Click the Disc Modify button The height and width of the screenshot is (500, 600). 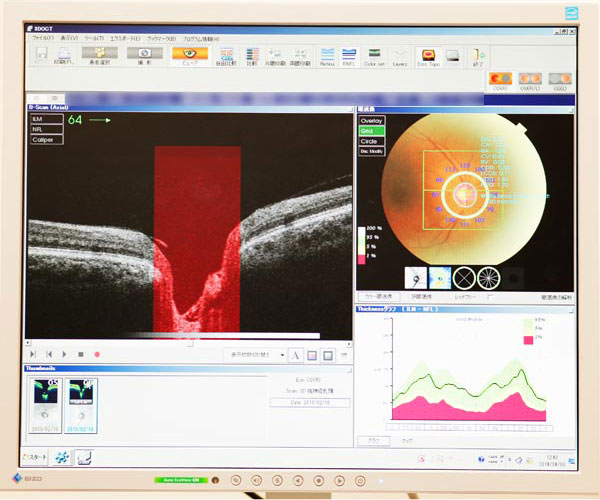pyautogui.click(x=372, y=151)
